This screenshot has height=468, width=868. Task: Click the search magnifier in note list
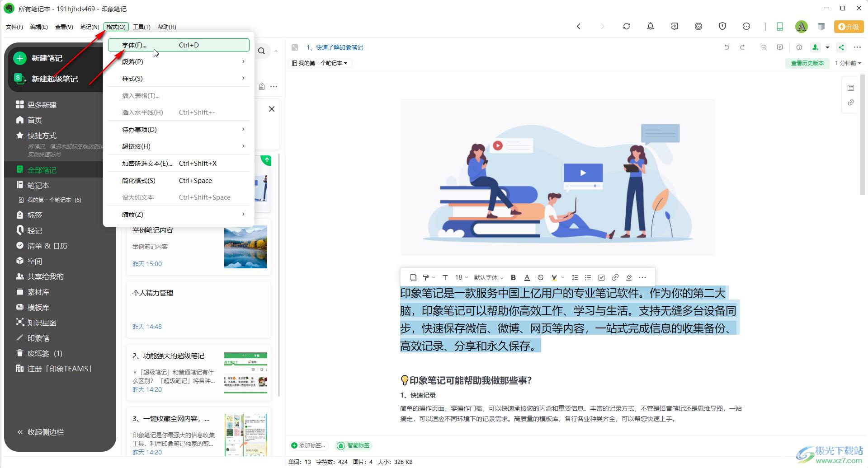[262, 51]
